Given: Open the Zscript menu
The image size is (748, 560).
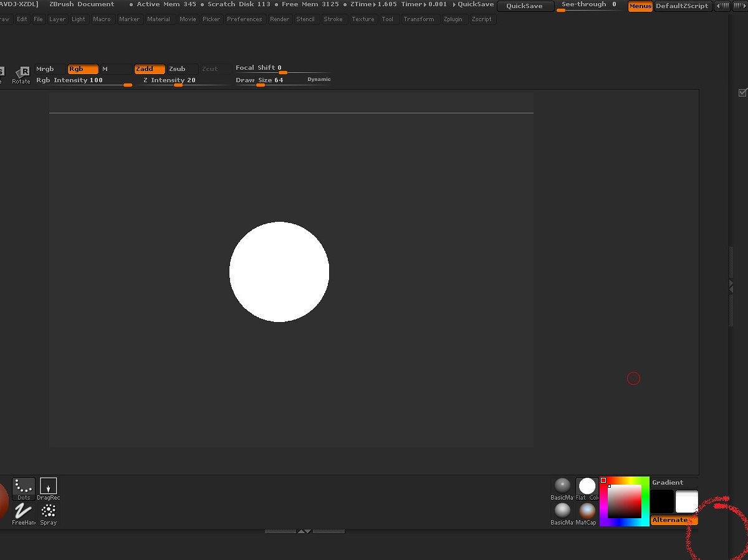Looking at the screenshot, I should pos(482,19).
